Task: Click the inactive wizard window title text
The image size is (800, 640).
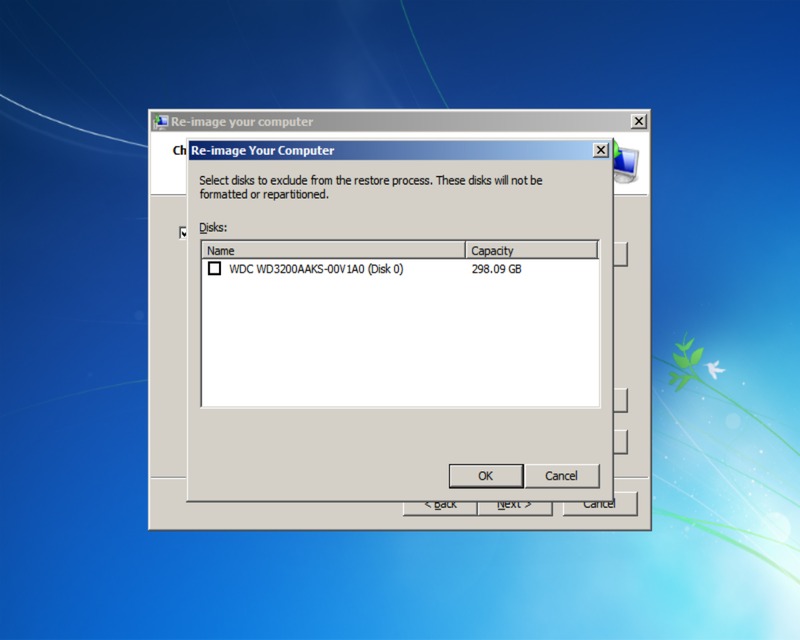Action: tap(241, 122)
